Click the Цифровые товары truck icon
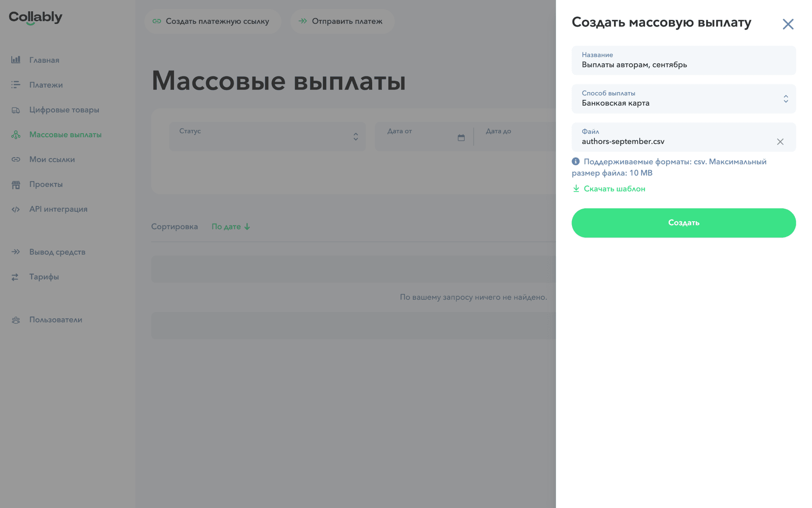 (x=16, y=110)
